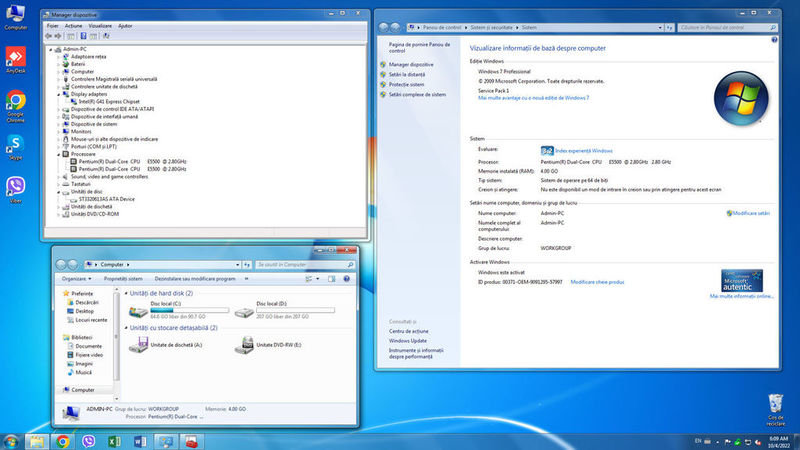The image size is (800, 450).
Task: Open Word from the taskbar
Action: tap(140, 441)
